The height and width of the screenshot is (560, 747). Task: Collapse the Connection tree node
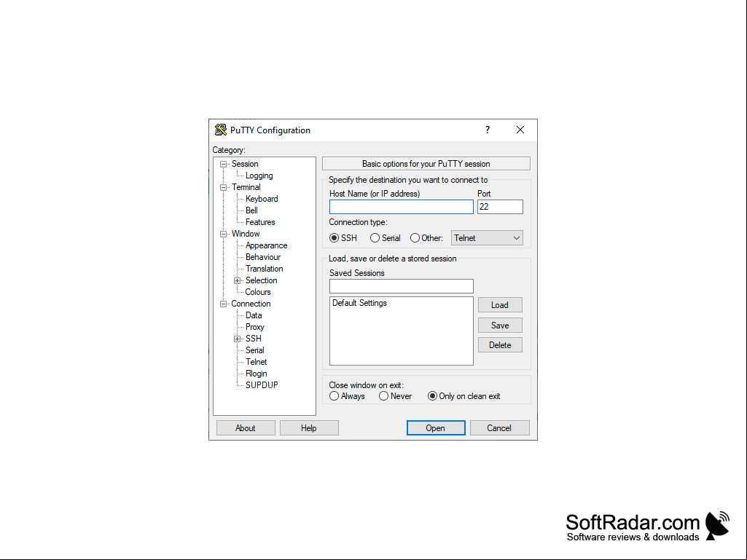click(x=223, y=304)
